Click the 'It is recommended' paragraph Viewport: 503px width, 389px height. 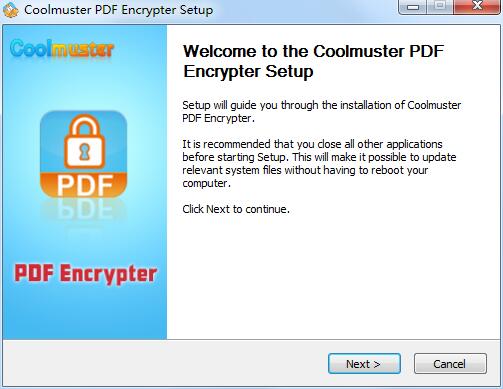click(319, 163)
